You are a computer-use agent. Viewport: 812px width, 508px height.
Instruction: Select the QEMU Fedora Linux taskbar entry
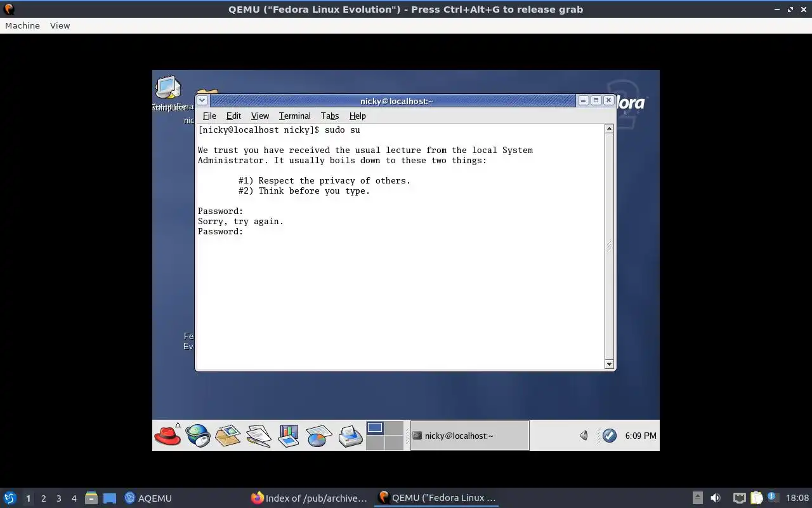pyautogui.click(x=436, y=498)
